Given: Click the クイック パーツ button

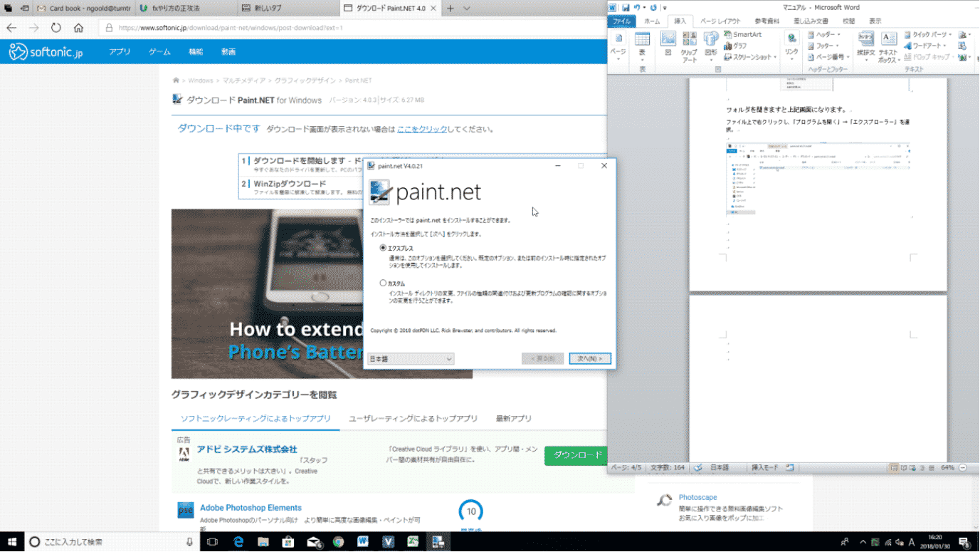Looking at the screenshot, I should pos(929,34).
